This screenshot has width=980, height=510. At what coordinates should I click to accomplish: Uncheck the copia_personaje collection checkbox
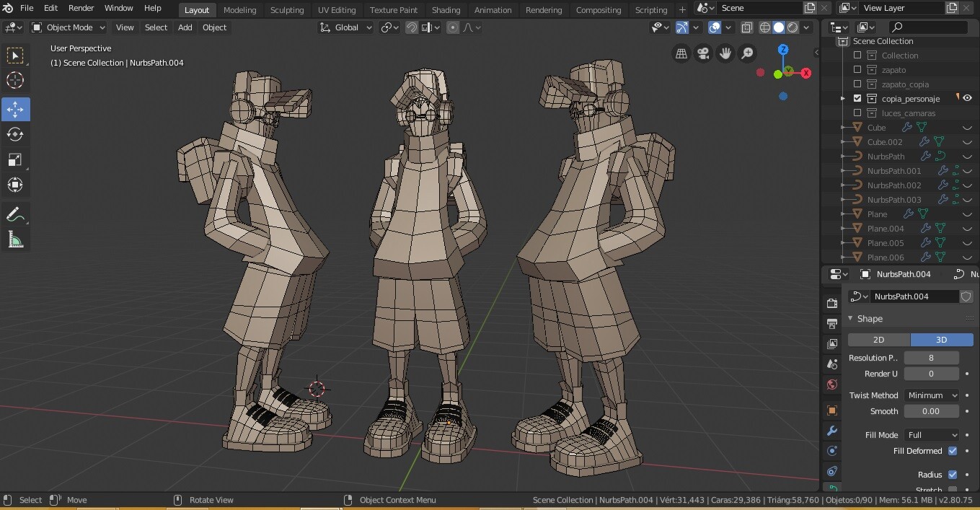click(857, 98)
